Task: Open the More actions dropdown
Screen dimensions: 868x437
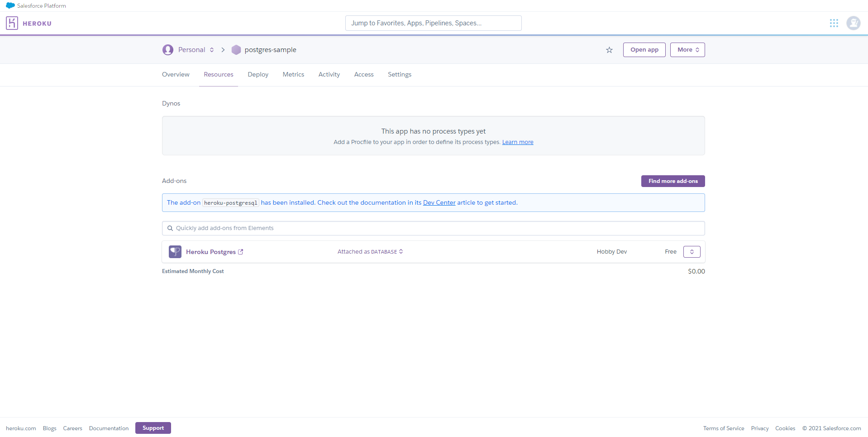Action: tap(687, 50)
